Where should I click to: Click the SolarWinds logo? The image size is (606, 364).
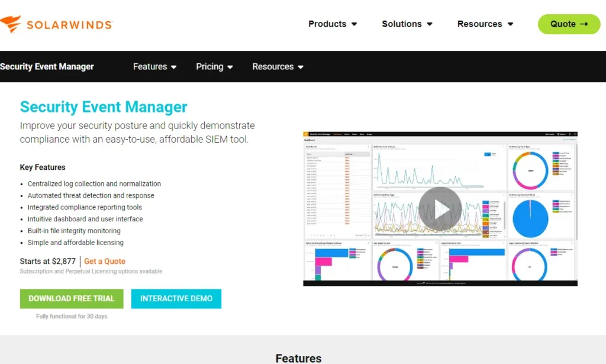point(56,24)
